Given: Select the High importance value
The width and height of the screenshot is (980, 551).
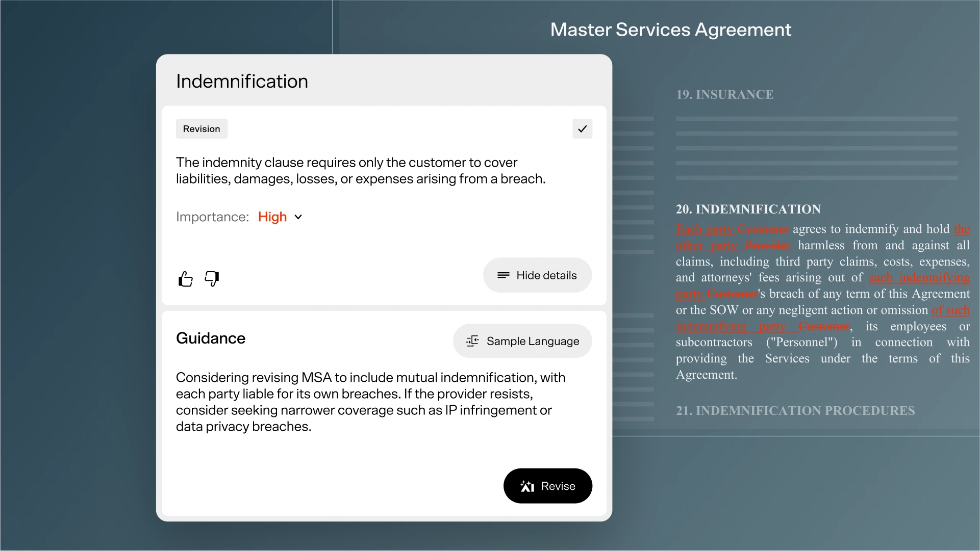Looking at the screenshot, I should tap(272, 217).
